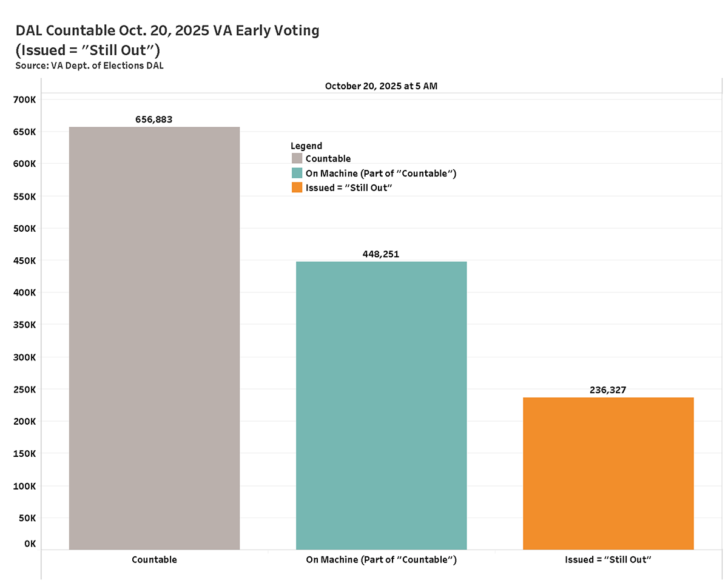Select the teal On Machine bar
This screenshot has height=583, width=728.
click(x=381, y=405)
